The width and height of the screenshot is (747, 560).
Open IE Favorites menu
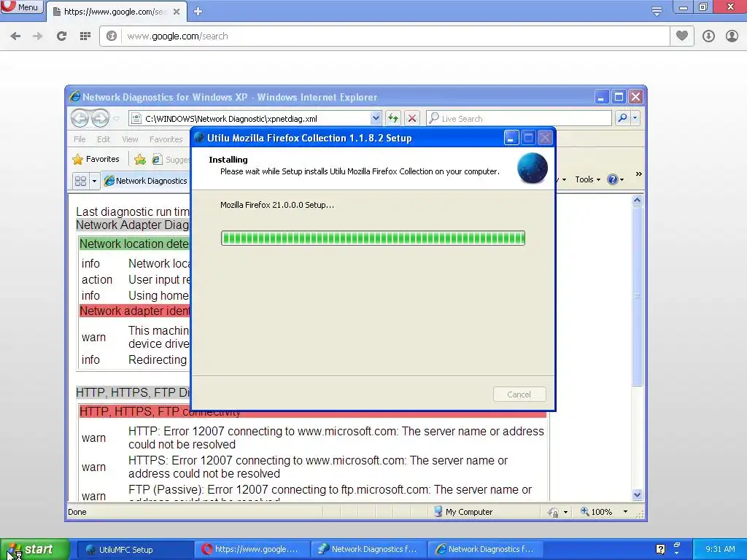coord(166,139)
